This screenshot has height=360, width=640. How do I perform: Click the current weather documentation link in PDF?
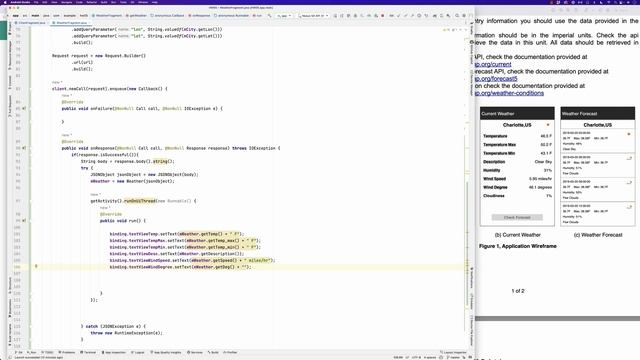(493, 64)
